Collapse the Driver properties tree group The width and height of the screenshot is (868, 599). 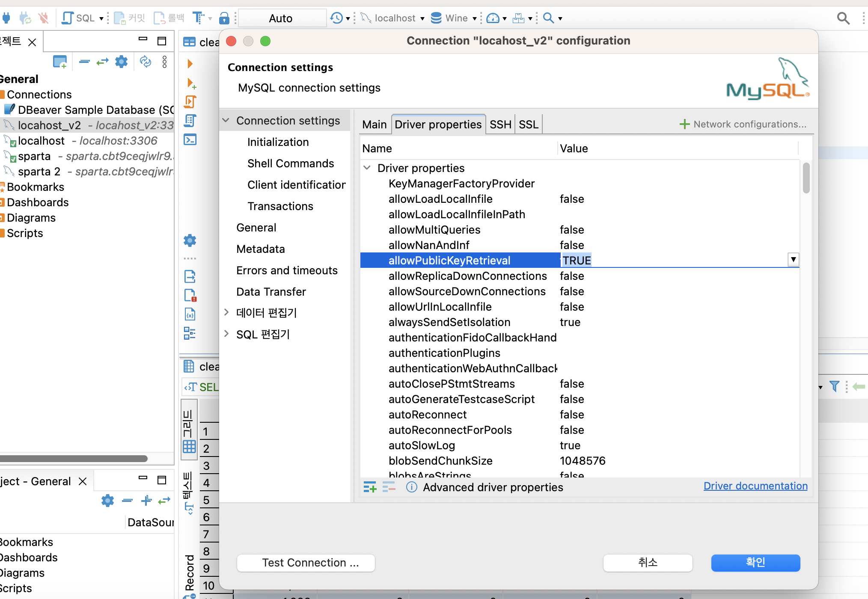tap(367, 168)
